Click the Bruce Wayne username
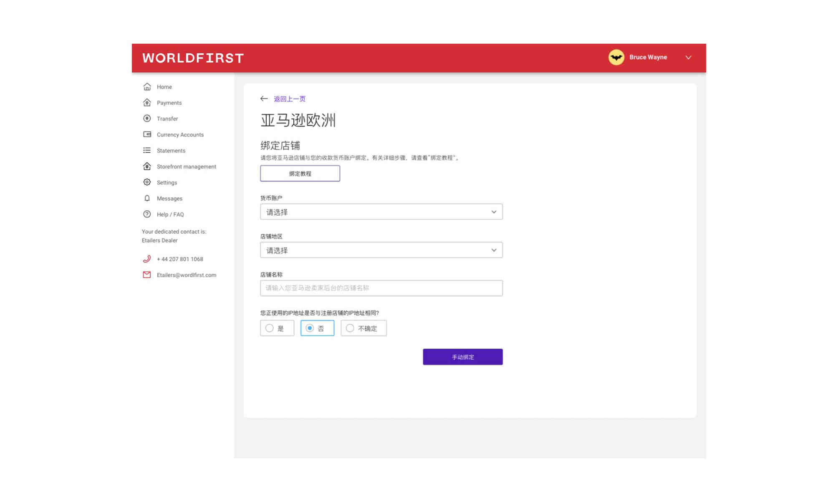This screenshot has width=828, height=504. pyautogui.click(x=648, y=57)
